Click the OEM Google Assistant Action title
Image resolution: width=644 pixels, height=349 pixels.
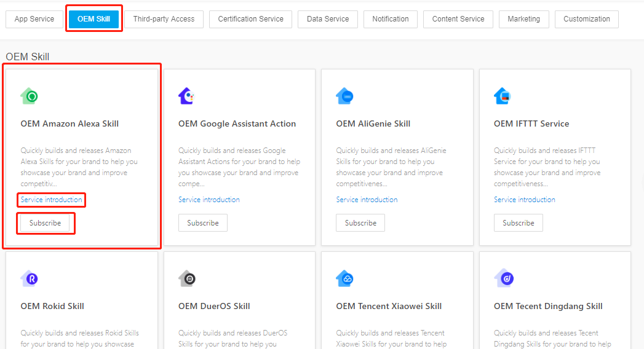click(237, 124)
